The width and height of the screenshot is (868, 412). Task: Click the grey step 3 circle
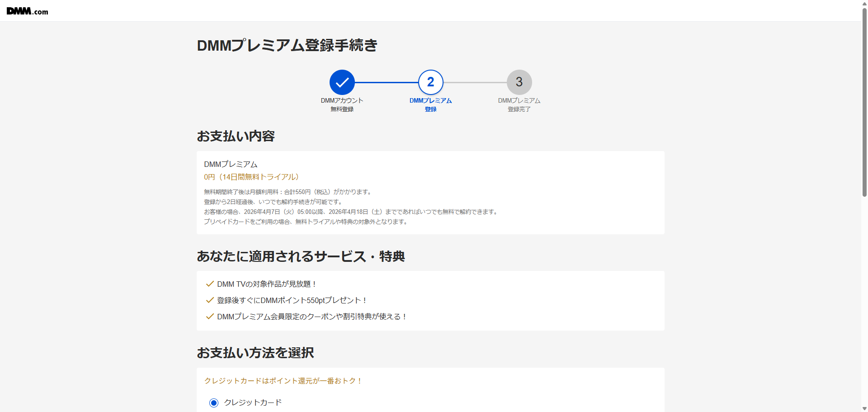[519, 82]
